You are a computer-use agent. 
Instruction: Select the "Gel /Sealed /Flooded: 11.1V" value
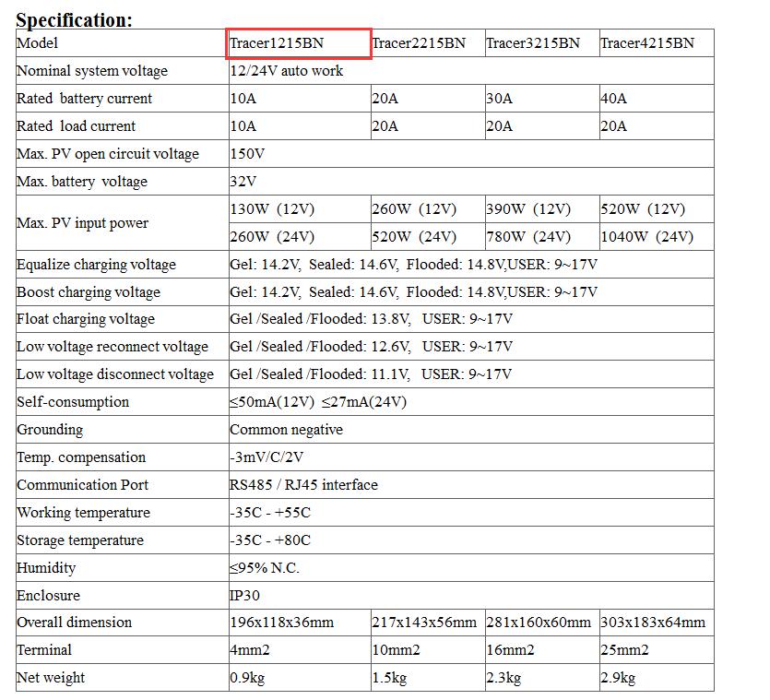[320, 374]
